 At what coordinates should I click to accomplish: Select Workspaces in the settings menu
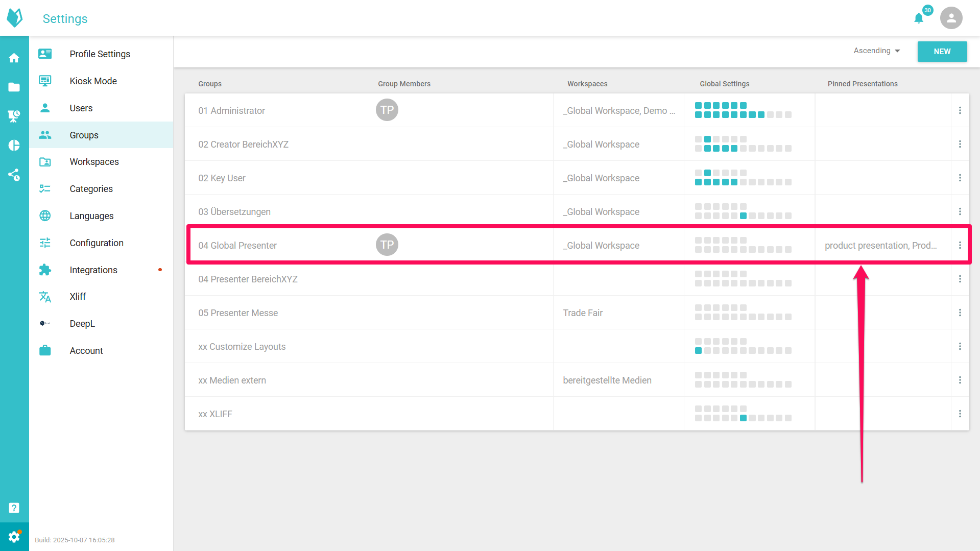(94, 162)
